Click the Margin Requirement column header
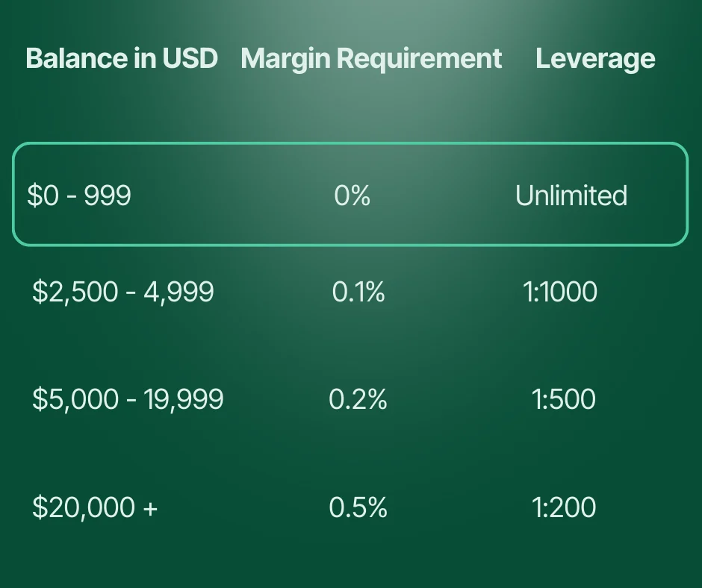 pos(371,58)
